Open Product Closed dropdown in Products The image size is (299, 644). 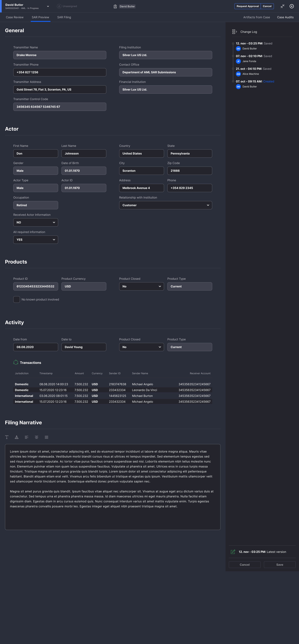[x=141, y=286]
